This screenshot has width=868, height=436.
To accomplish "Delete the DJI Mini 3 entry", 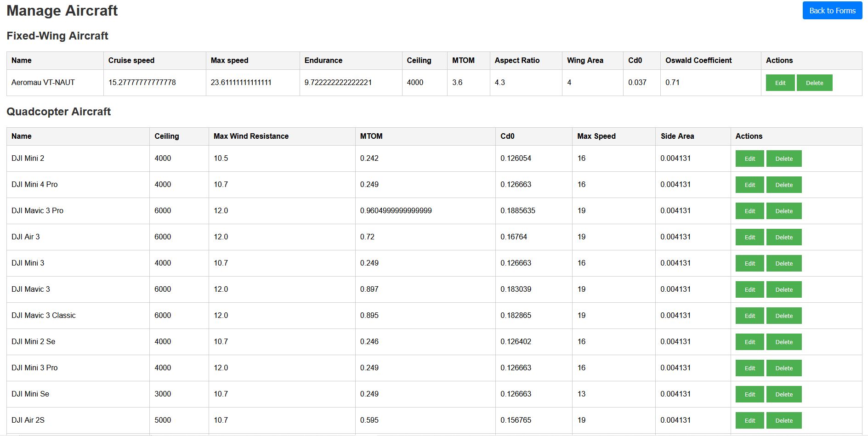I will (783, 263).
